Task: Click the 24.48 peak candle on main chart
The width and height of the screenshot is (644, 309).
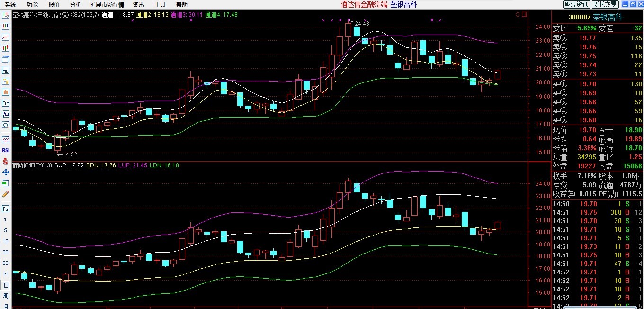Action: tap(349, 29)
